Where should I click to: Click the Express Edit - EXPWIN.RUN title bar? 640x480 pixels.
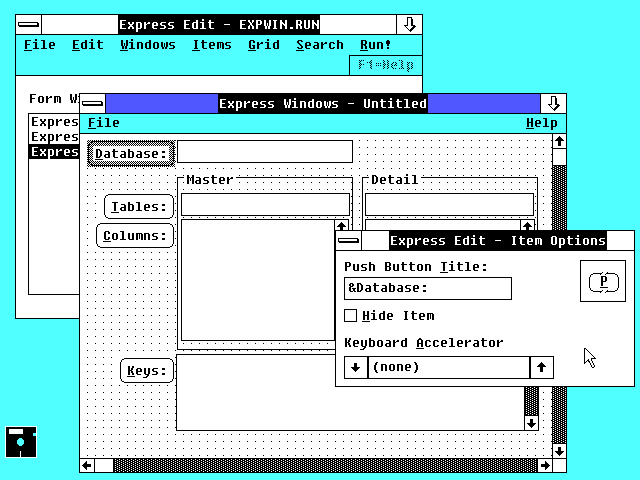[219, 24]
